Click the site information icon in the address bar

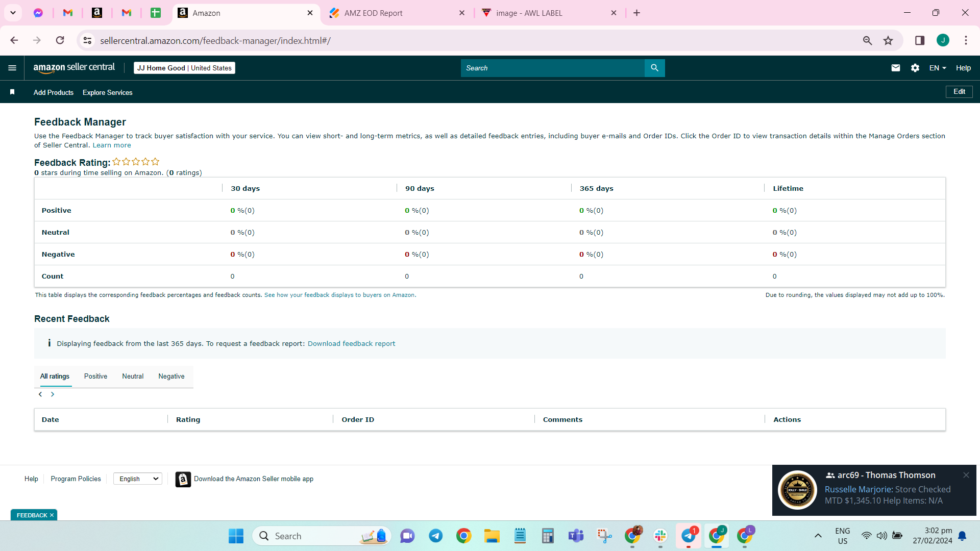(88, 40)
